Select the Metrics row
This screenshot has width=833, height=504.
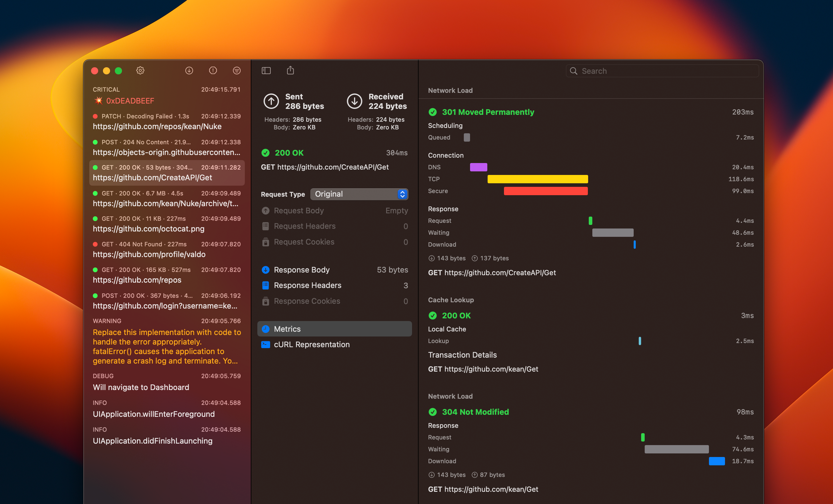(x=335, y=329)
